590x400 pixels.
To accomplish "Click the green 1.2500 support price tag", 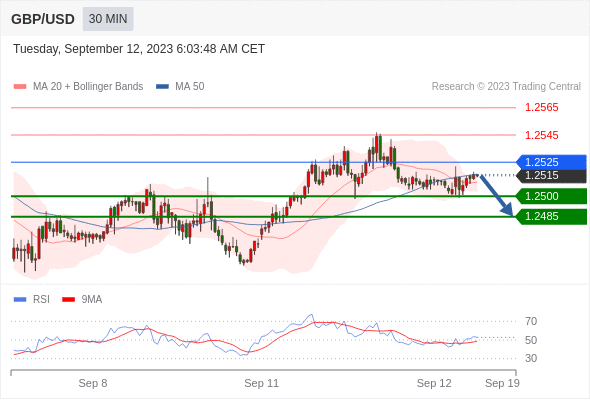I will click(x=551, y=196).
